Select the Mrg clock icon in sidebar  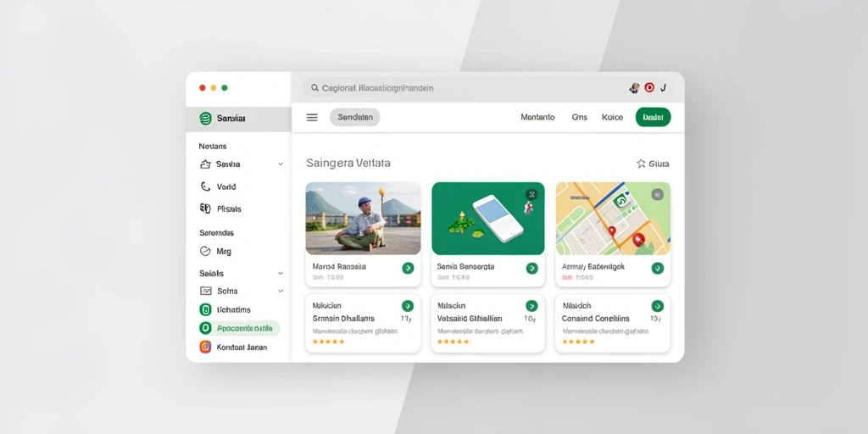coord(205,251)
